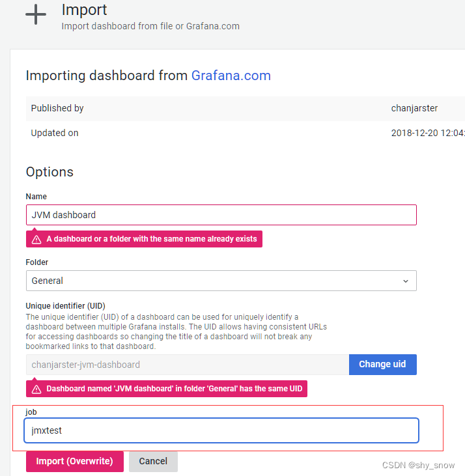The image size is (465, 476).
Task: Click the Cancel button
Action: coord(153,461)
